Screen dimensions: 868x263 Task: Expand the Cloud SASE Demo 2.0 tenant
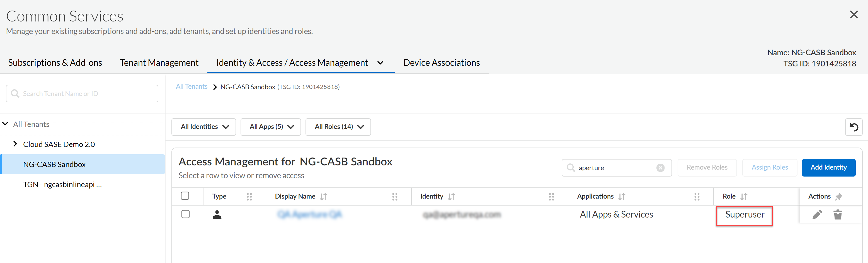[15, 144]
